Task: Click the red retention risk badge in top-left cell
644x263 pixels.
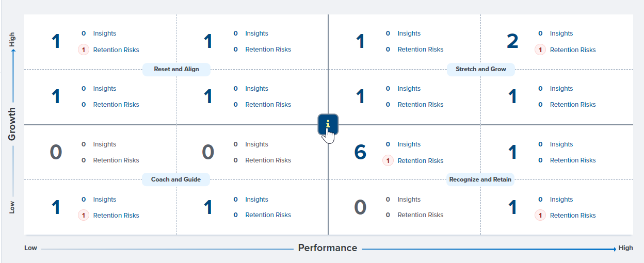Action: (84, 50)
